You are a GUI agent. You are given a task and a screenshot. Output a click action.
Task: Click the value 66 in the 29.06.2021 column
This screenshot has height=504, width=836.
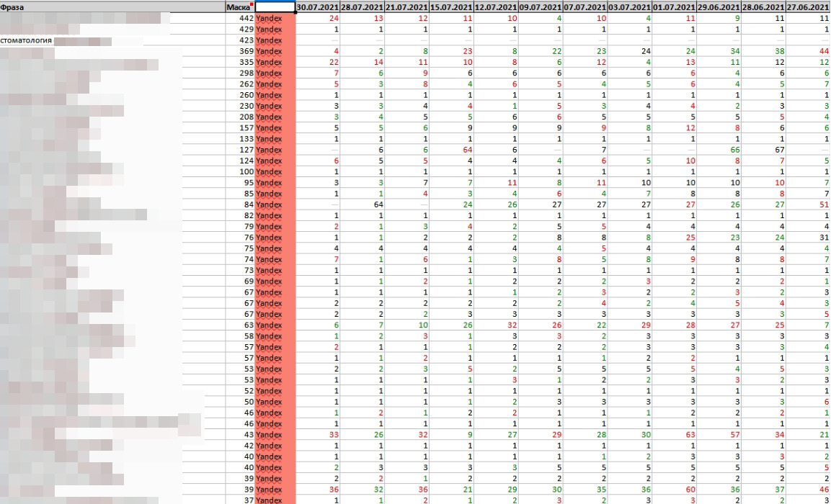(x=735, y=150)
